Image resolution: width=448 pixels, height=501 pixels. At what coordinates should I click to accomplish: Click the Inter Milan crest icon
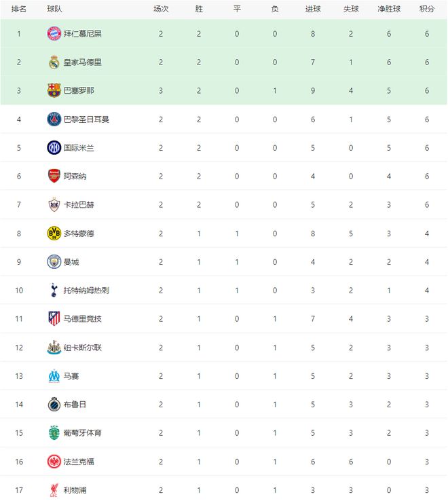pos(54,147)
